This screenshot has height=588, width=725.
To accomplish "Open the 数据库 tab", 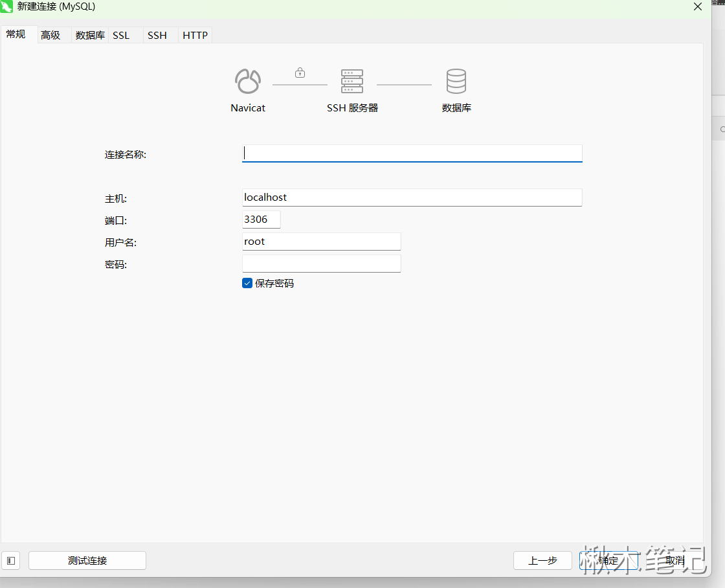I will tap(90, 35).
